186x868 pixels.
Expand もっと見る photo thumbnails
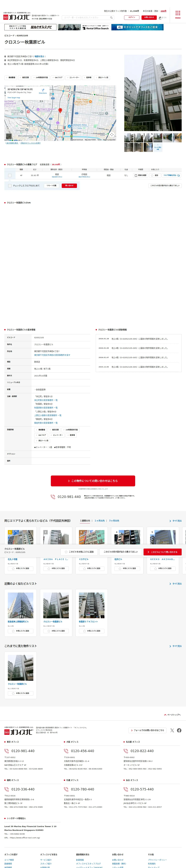(x=158, y=148)
